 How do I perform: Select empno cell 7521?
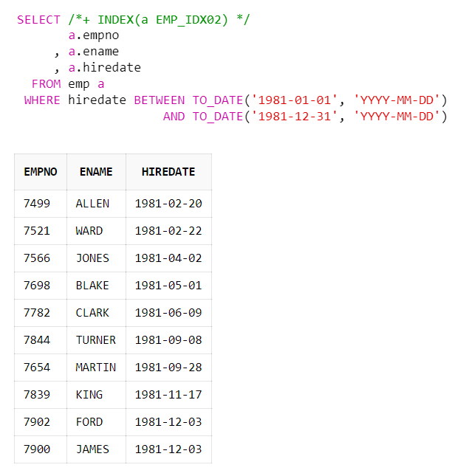click(x=41, y=231)
